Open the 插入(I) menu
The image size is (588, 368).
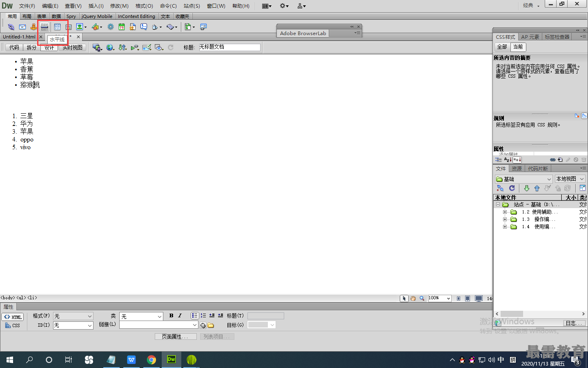pos(96,6)
